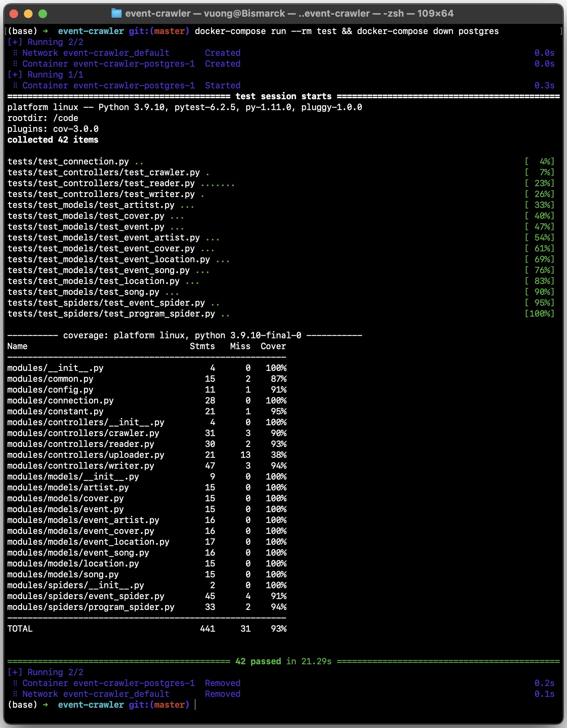Click the "collected 42 items" line

pos(53,140)
